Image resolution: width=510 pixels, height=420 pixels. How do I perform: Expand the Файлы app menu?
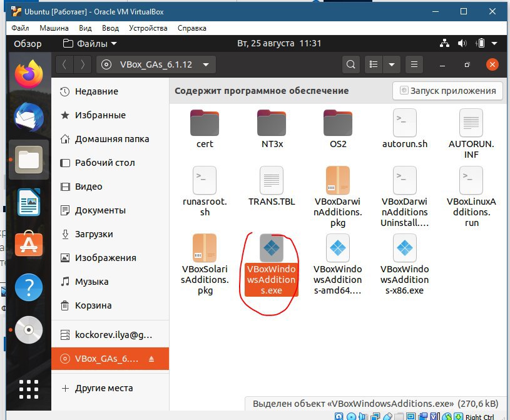(90, 43)
